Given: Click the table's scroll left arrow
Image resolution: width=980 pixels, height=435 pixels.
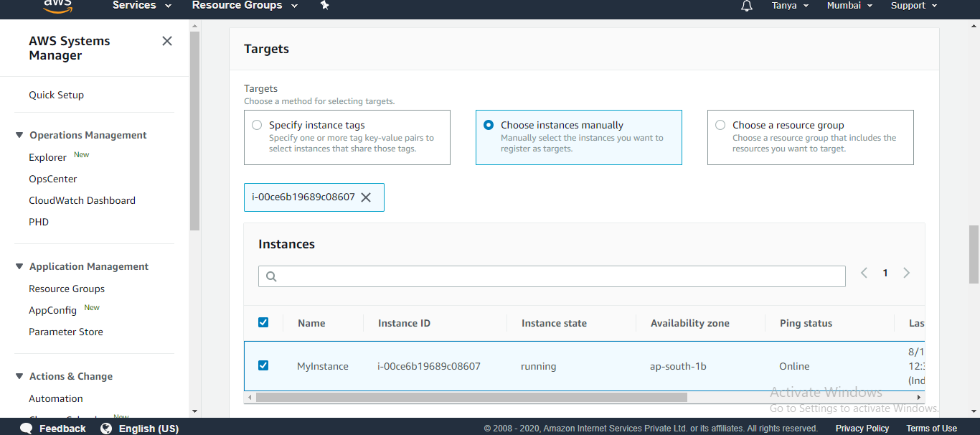Looking at the screenshot, I should pos(250,397).
